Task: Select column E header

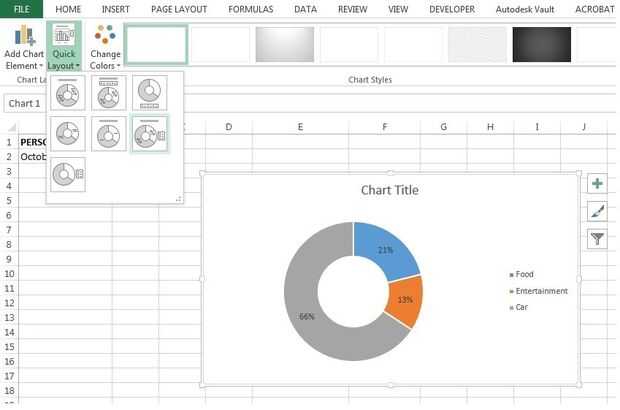Action: pyautogui.click(x=300, y=127)
